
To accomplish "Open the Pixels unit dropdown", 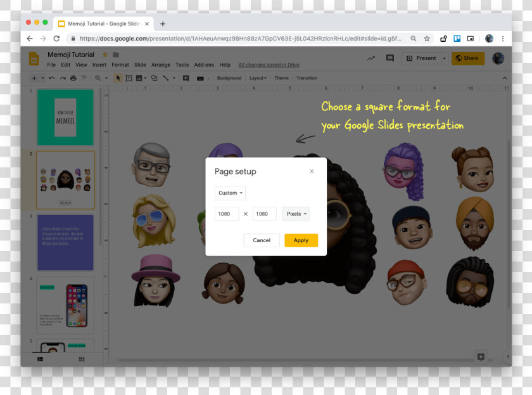I will (296, 214).
